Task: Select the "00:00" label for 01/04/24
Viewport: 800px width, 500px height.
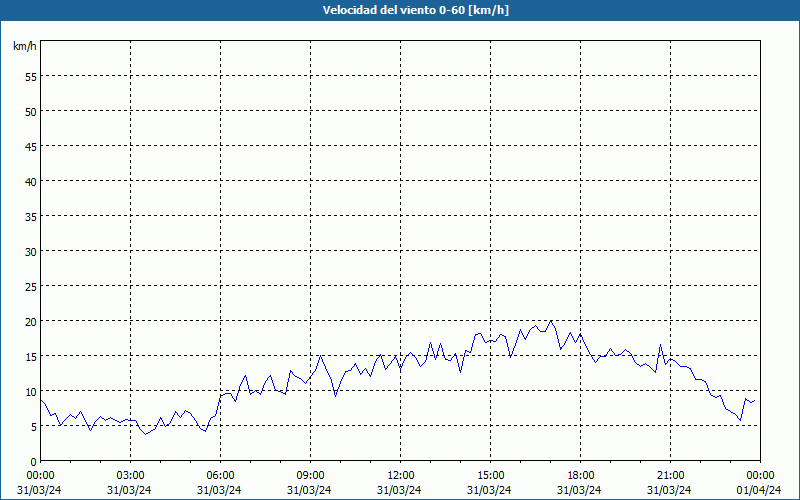Action: tap(760, 476)
